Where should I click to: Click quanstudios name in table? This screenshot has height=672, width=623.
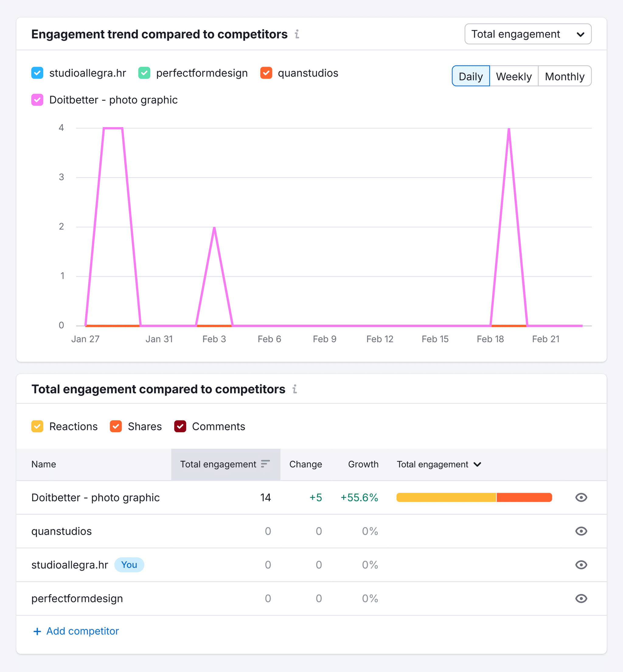coord(61,531)
